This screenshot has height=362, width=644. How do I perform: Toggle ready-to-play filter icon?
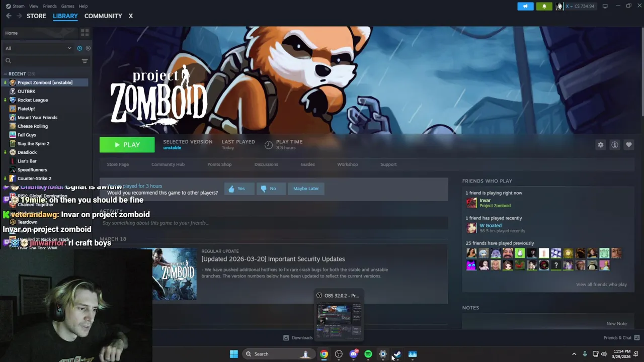(88, 48)
